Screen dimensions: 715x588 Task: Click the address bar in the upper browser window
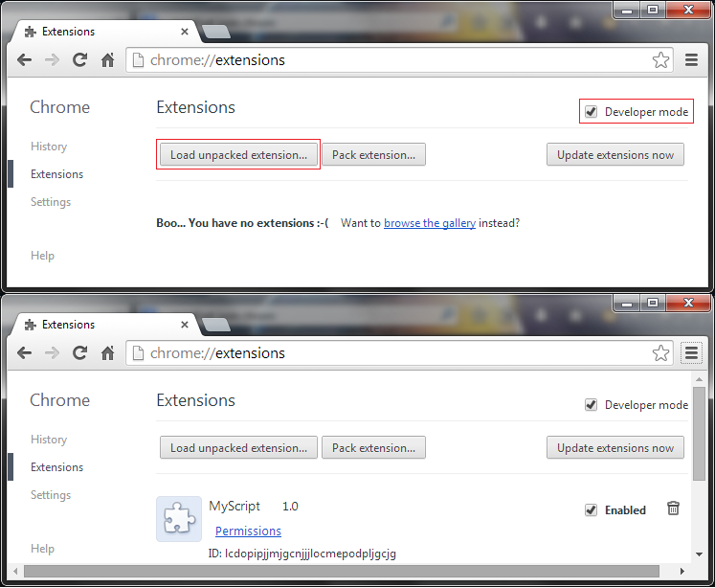(x=383, y=60)
